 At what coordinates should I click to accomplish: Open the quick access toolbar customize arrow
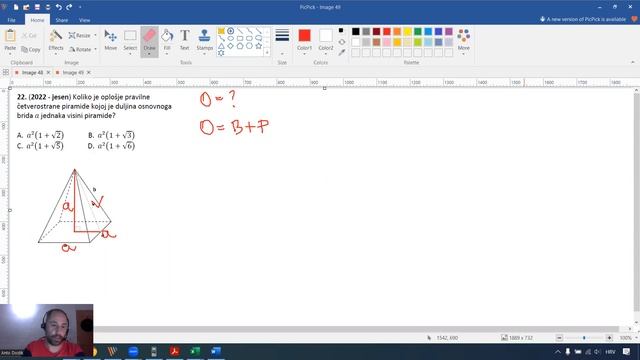tap(80, 7)
